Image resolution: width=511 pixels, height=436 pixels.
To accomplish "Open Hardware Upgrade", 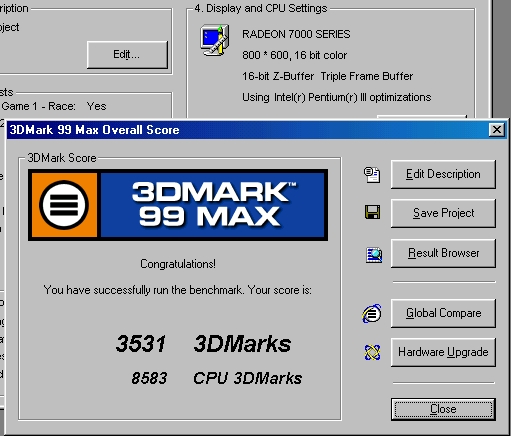I will click(x=443, y=352).
